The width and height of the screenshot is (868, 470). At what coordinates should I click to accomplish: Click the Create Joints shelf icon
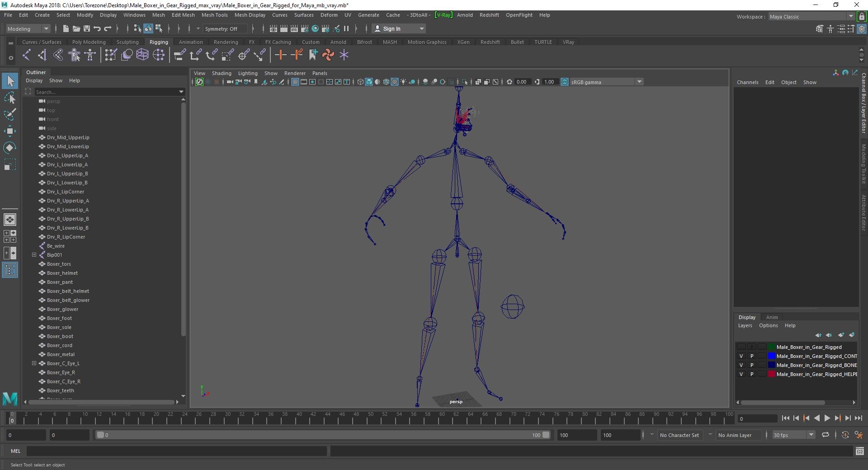point(26,55)
